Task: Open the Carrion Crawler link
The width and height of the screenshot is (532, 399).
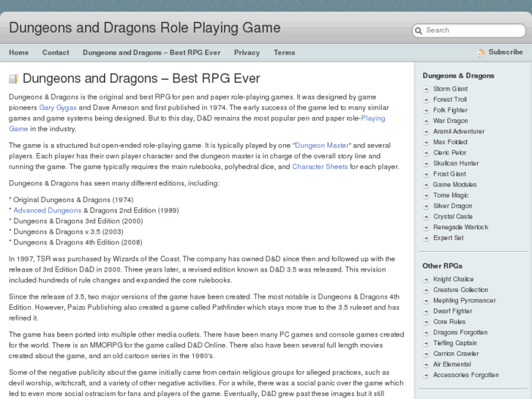Action: (x=456, y=354)
